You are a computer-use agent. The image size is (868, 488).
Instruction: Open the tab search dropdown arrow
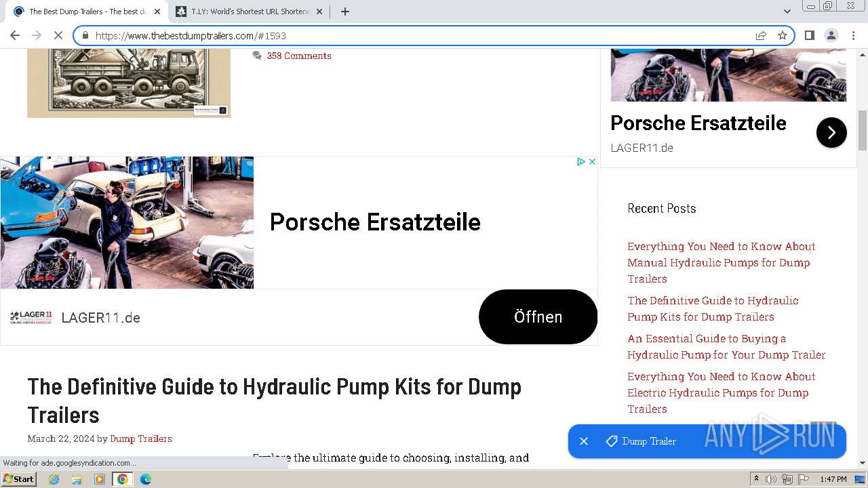(x=787, y=12)
